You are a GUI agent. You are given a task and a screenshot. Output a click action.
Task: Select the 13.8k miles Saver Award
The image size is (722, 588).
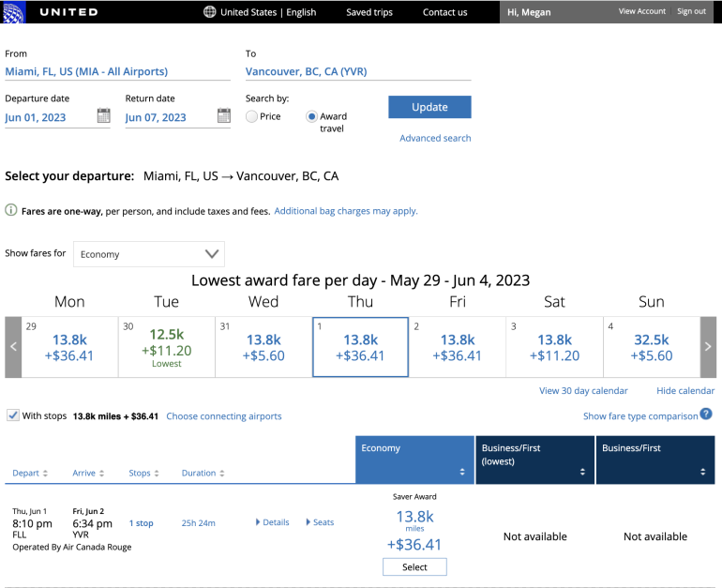pos(414,566)
